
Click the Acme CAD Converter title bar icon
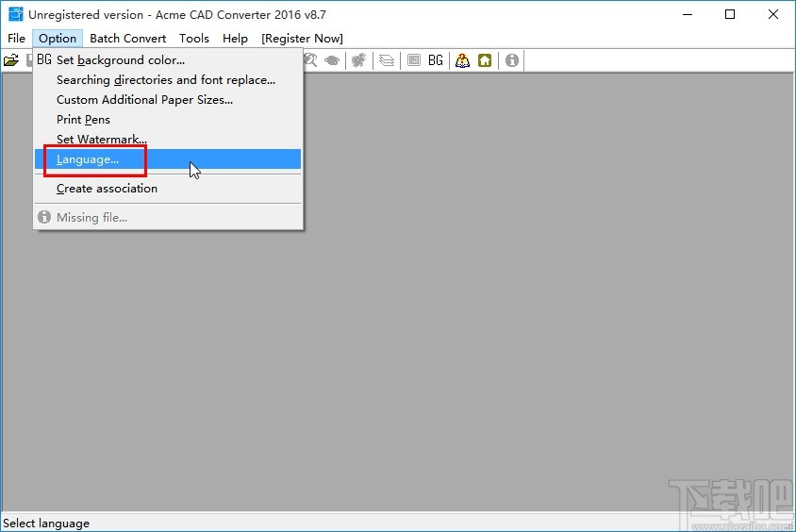pyautogui.click(x=16, y=14)
